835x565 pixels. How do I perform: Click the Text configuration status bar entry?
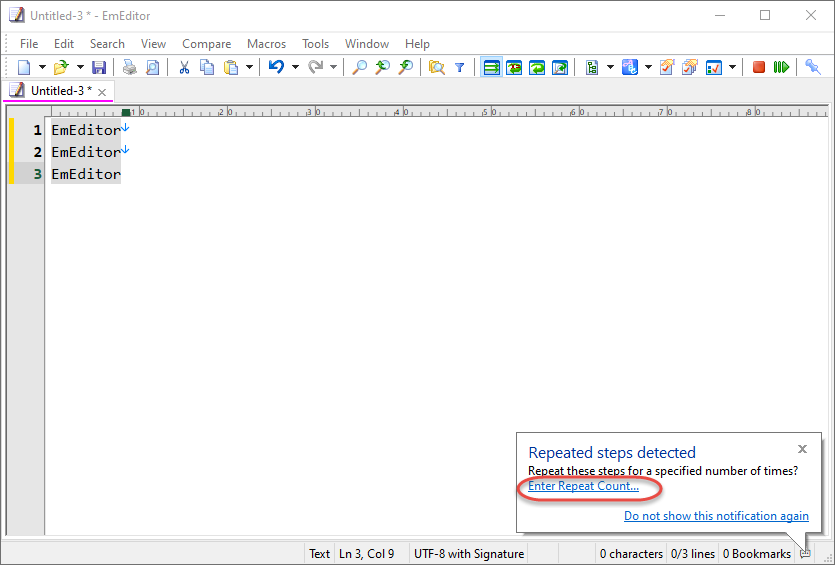pos(320,554)
